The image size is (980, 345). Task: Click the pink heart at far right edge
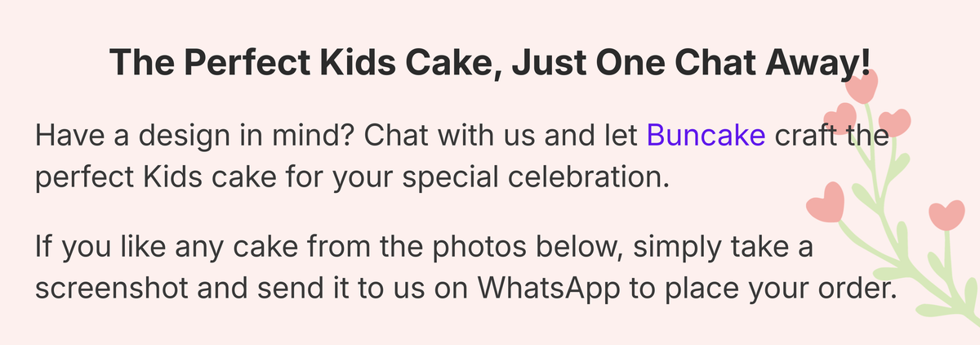947,214
